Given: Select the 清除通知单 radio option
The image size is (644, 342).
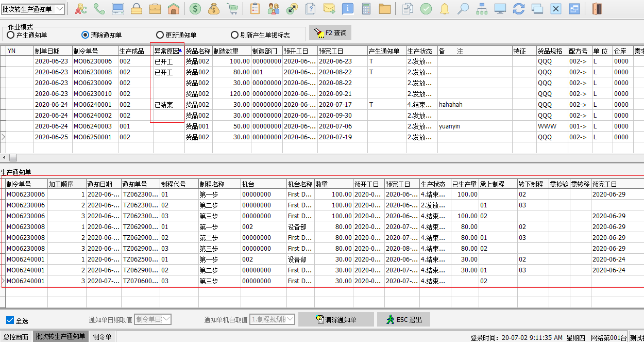Looking at the screenshot, I should pyautogui.click(x=86, y=35).
